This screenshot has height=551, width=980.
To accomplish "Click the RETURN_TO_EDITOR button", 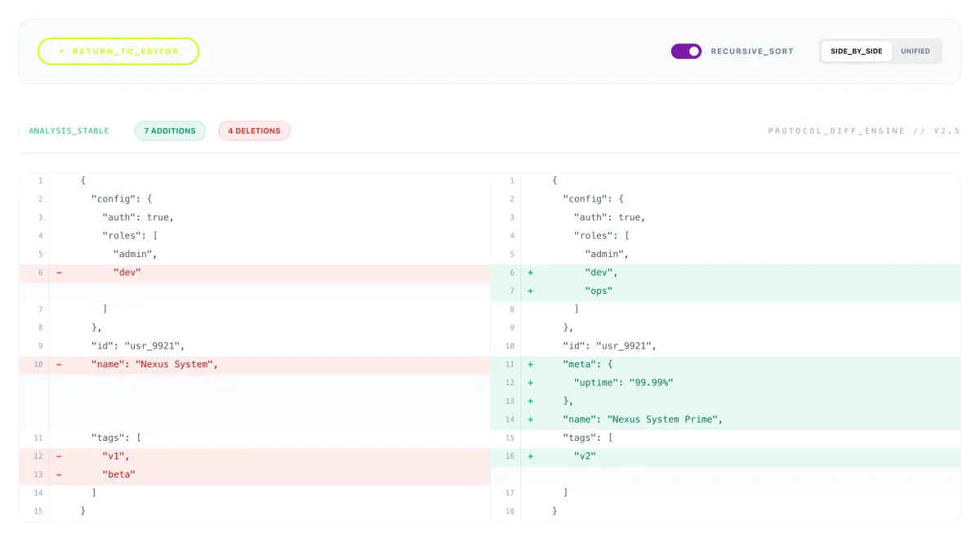I will tap(118, 51).
